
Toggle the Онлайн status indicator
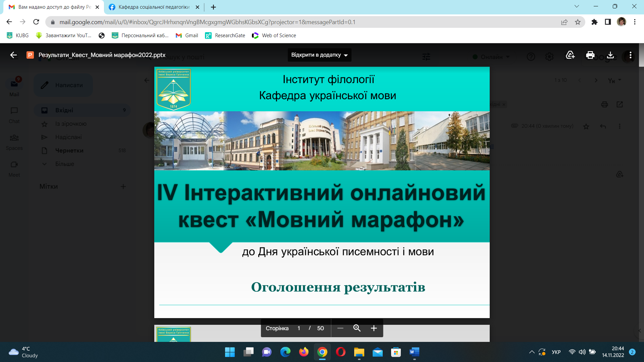(490, 57)
